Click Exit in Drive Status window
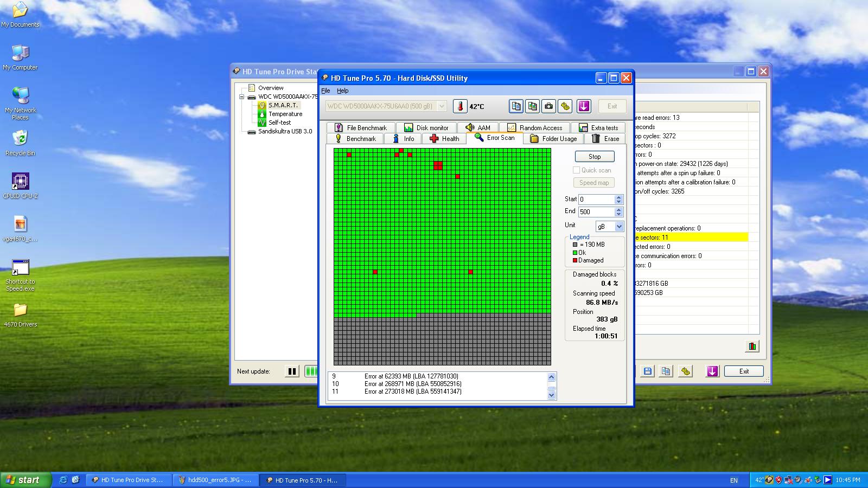Viewport: 868px width, 488px height. point(744,371)
